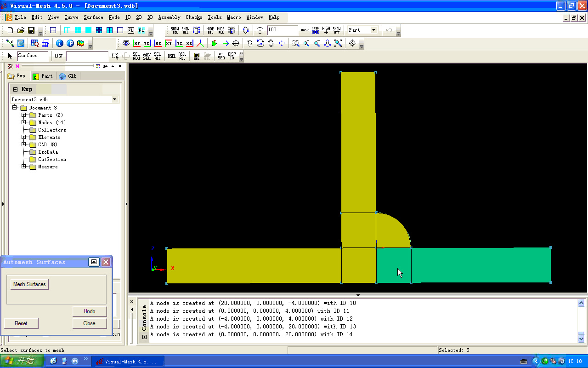Click the zoom out magnifier minus icon
The width and height of the screenshot is (588, 368).
point(317,43)
